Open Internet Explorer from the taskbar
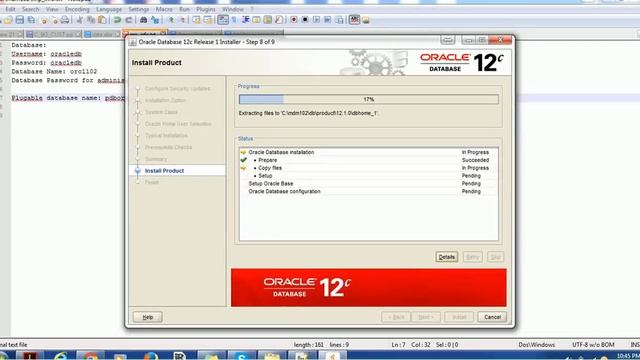 (x=60, y=356)
